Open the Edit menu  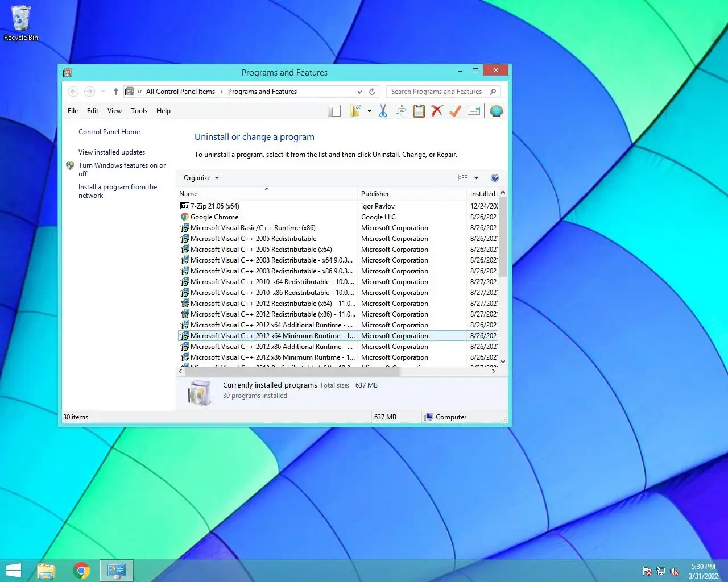point(93,111)
